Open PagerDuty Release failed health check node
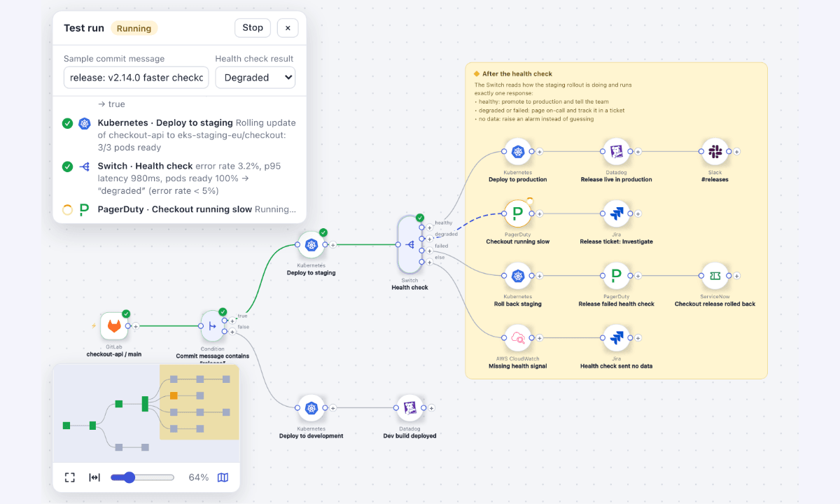 (x=617, y=276)
